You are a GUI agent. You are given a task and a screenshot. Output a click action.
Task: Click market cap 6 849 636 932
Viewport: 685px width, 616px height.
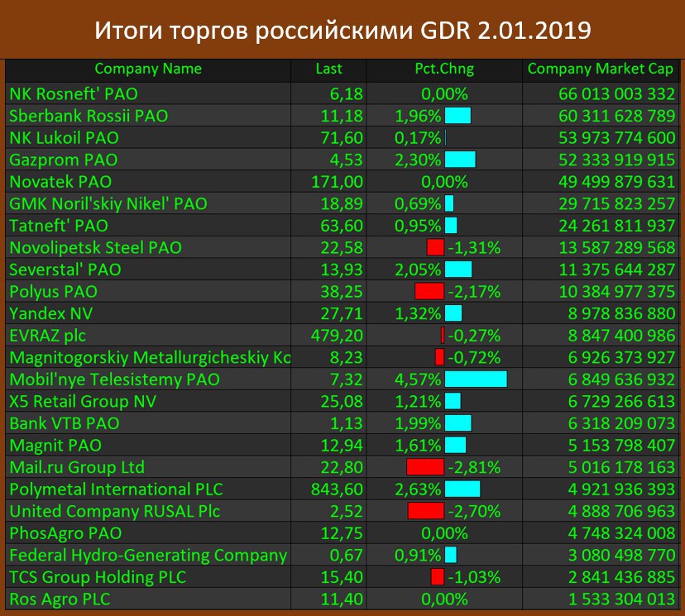[621, 380]
